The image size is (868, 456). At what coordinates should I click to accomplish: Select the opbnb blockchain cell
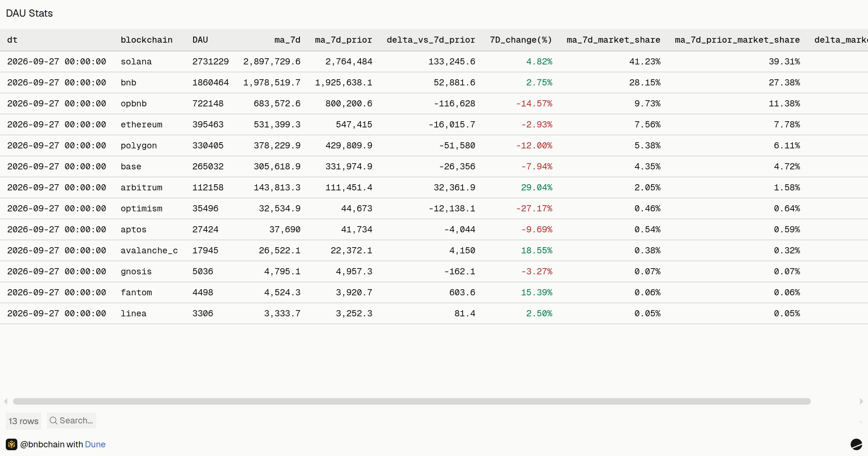[x=133, y=104]
